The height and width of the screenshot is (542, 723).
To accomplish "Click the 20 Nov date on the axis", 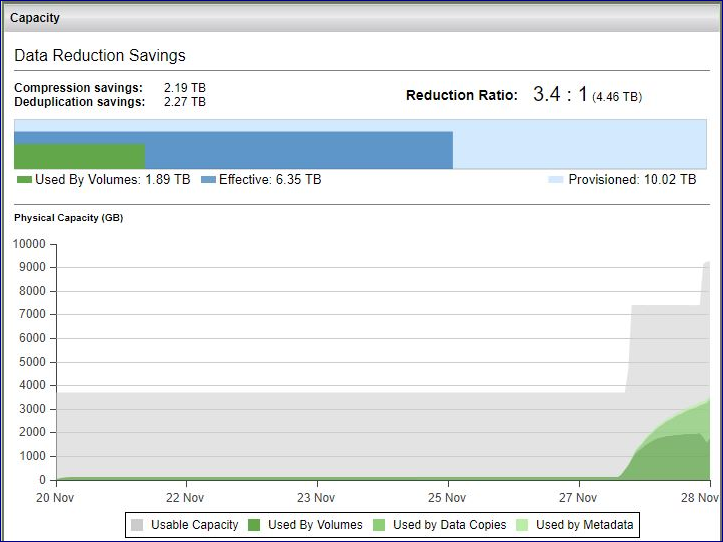I will tap(56, 497).
